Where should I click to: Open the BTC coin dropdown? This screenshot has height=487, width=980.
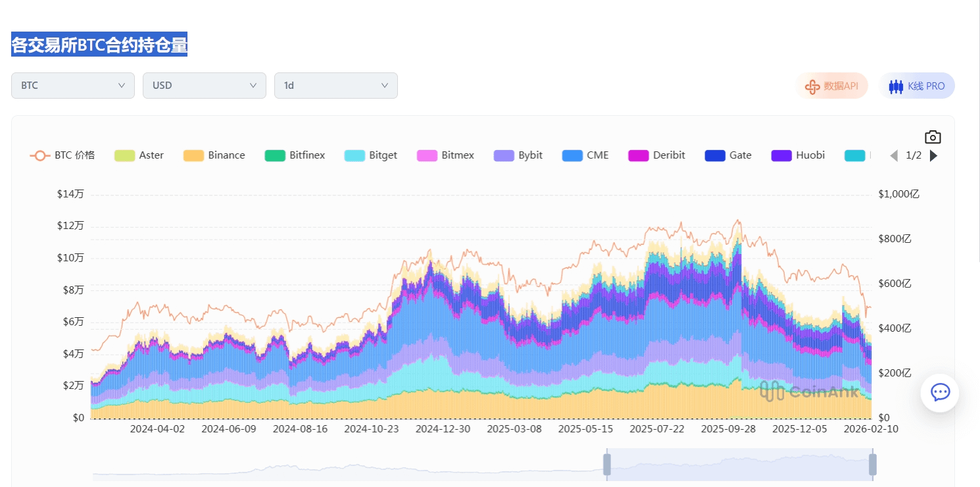[73, 86]
